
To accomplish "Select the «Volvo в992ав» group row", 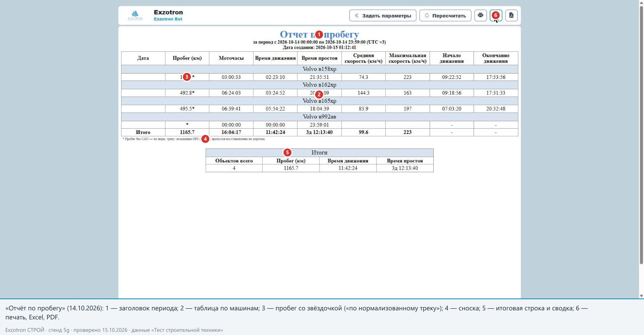I will [x=320, y=117].
